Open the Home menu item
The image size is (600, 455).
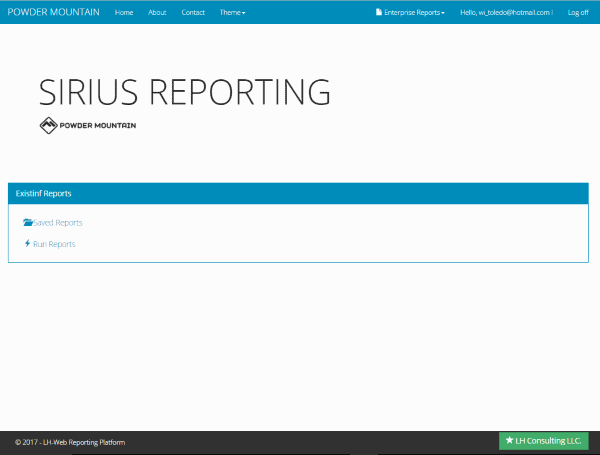pos(124,13)
